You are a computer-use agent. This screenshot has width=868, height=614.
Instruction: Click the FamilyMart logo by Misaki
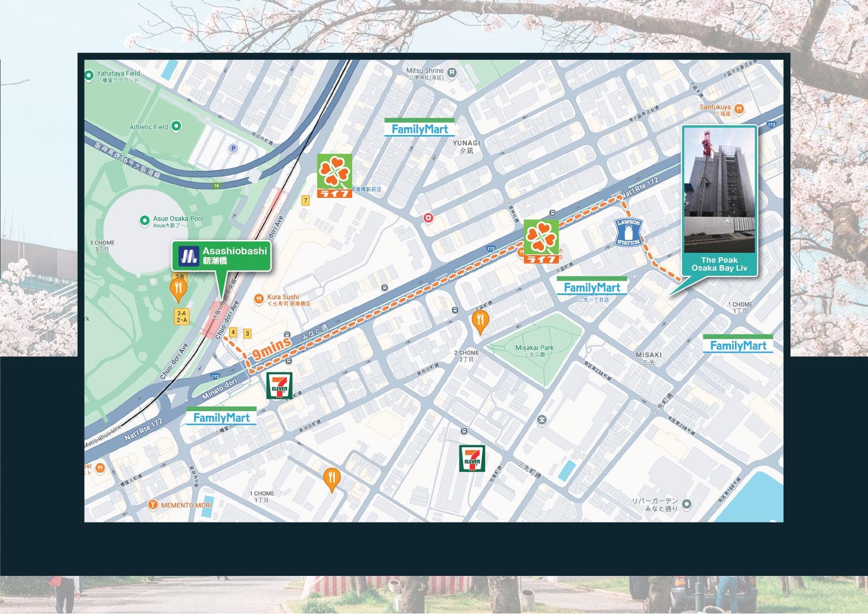pos(738,344)
